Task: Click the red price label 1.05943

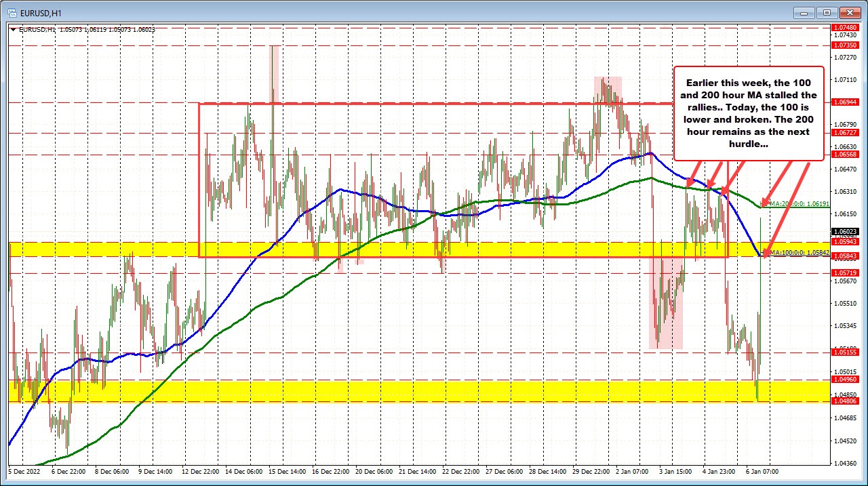Action: click(x=845, y=242)
